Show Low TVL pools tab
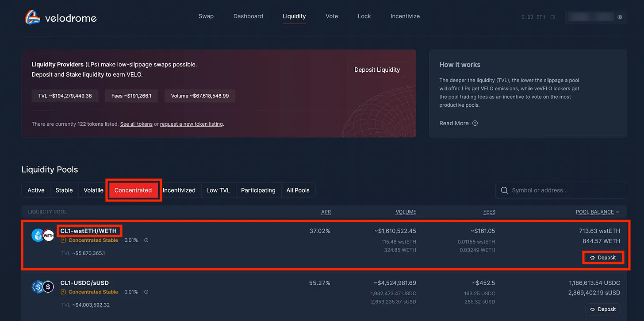This screenshot has height=321, width=644. [218, 190]
